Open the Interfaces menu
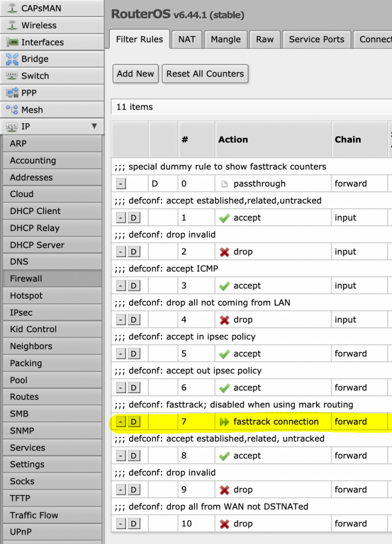Image resolution: width=392 pixels, height=544 pixels. [52, 42]
